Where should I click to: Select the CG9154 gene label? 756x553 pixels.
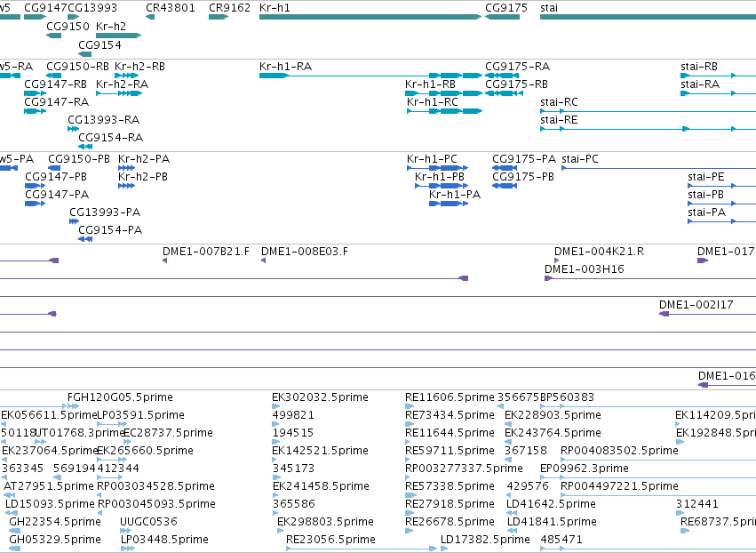[99, 44]
